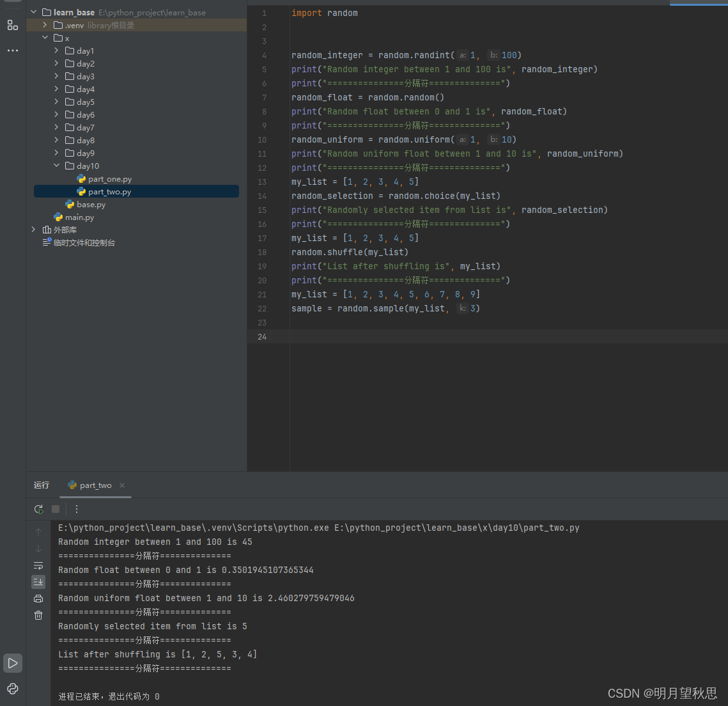Click random.shuffle(my_list) on line 18
This screenshot has width=728, height=706.
350,252
